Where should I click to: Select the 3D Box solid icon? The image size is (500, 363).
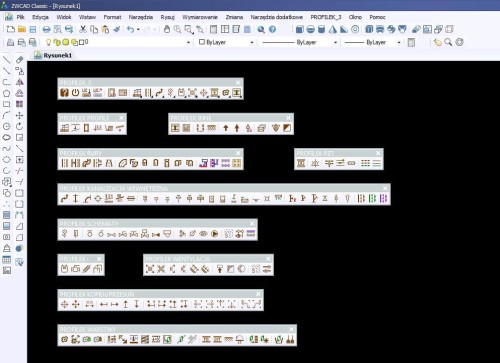point(299,29)
